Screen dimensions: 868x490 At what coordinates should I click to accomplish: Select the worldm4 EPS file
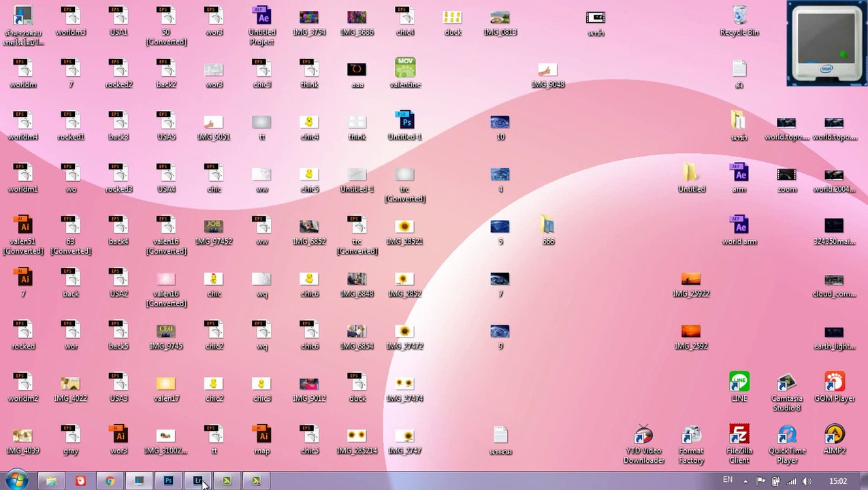23,125
